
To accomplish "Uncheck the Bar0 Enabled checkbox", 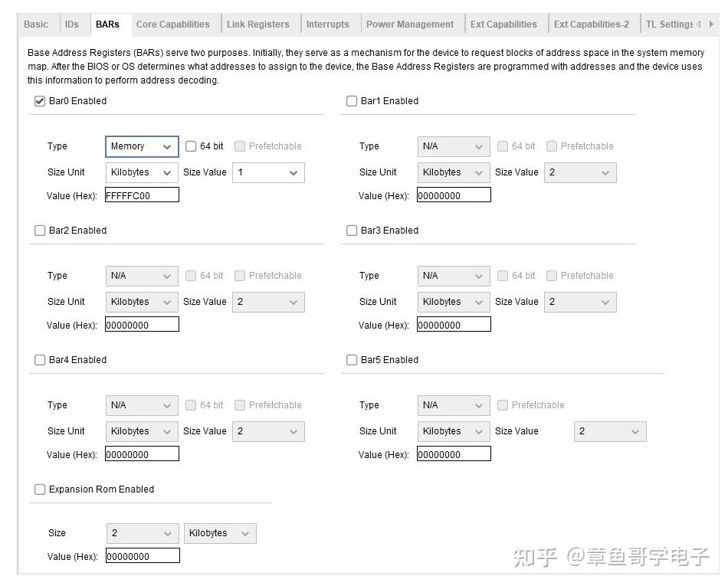I will pyautogui.click(x=40, y=101).
